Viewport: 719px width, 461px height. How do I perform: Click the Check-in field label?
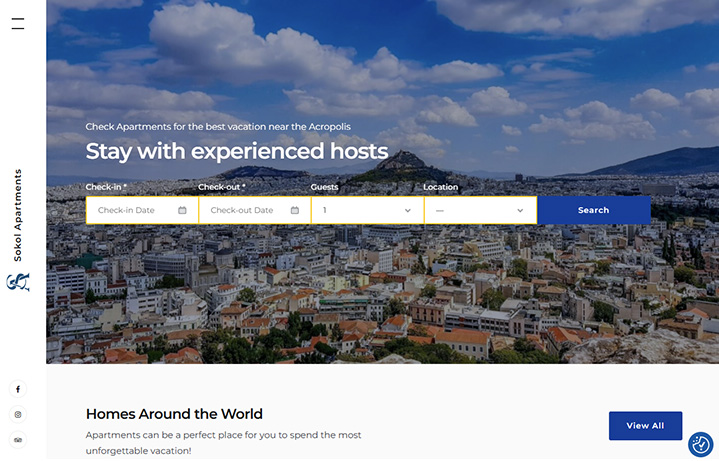106,187
